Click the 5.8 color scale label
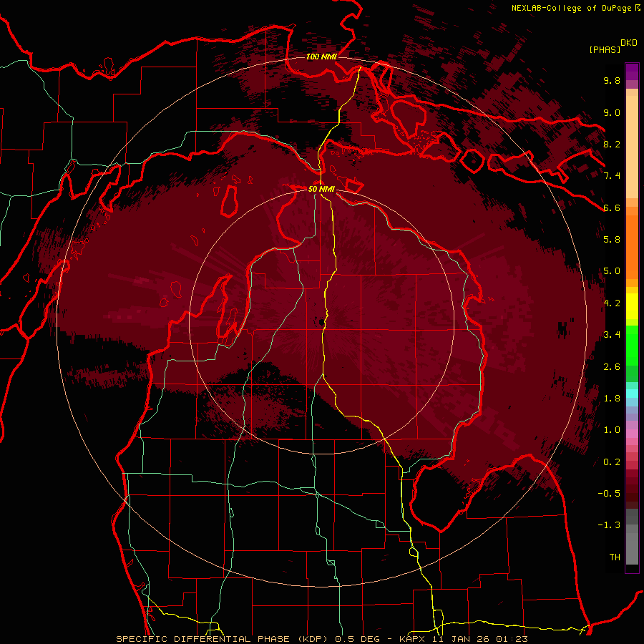Screen dimensions: 644x644 612,239
